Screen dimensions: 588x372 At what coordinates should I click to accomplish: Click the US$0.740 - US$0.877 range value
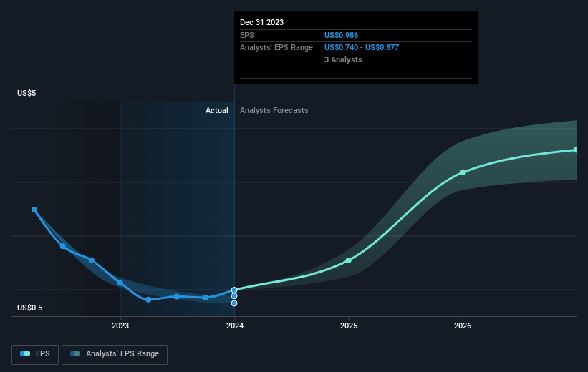[x=362, y=48]
